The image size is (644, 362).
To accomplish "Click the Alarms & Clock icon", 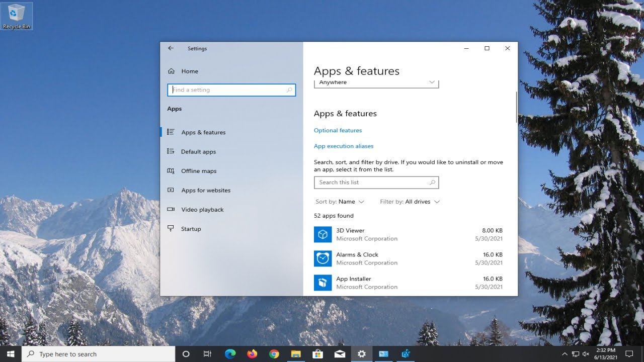I will 323,258.
